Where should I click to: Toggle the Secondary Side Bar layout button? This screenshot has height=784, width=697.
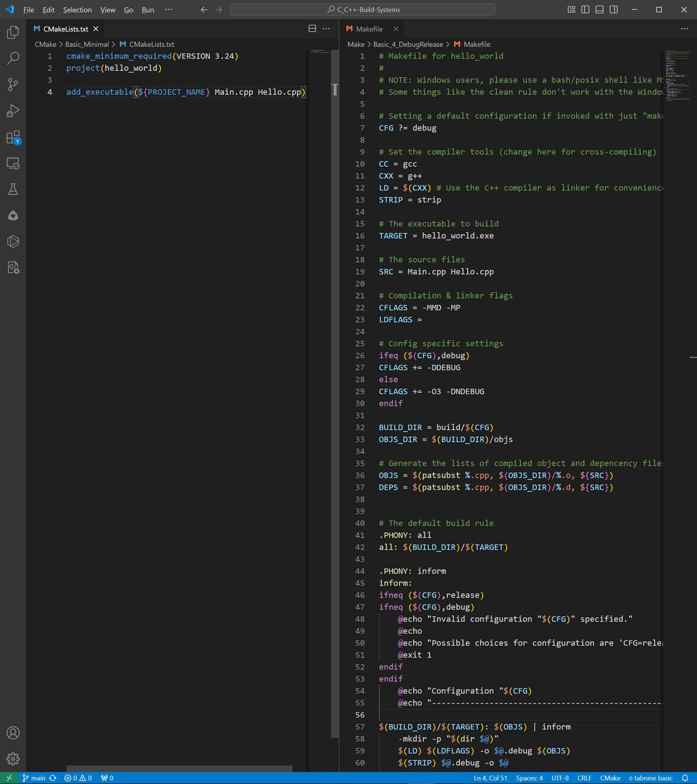coord(614,9)
